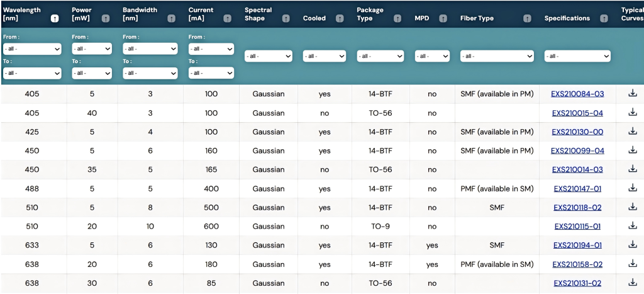Image resolution: width=644 pixels, height=294 pixels.
Task: Open Specifications filter dropdown
Action: (x=577, y=56)
